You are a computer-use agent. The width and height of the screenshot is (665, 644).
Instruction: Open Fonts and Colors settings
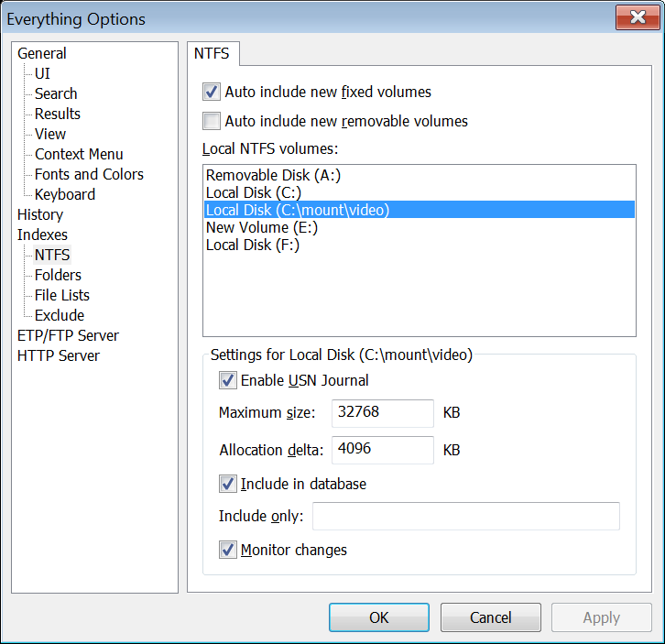(x=89, y=174)
